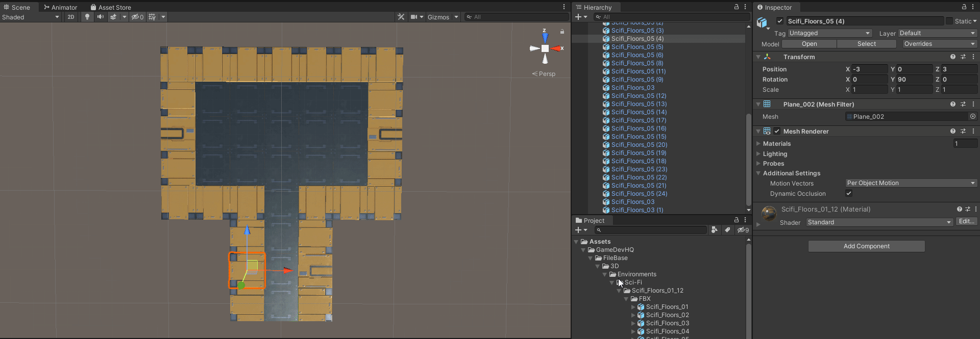Open the component tools wrench icon
Image resolution: width=980 pixels, height=339 pixels.
click(x=401, y=17)
